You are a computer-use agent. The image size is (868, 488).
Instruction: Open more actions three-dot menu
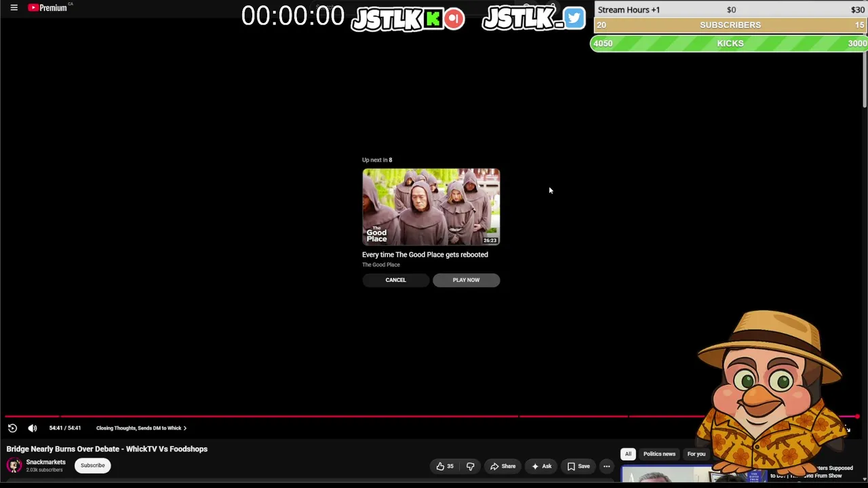pos(607,466)
